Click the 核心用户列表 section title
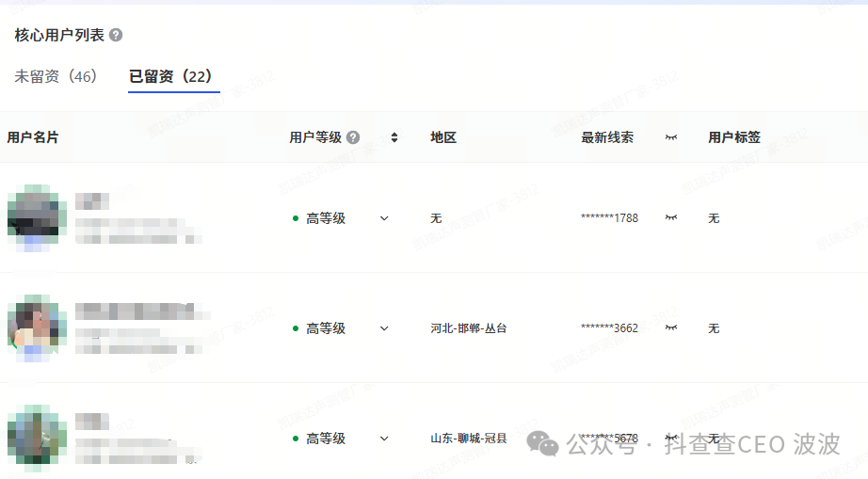 59,35
